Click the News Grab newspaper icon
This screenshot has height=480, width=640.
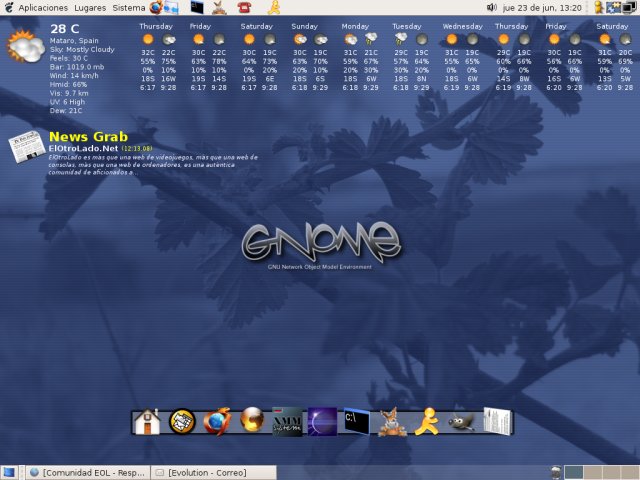24,150
